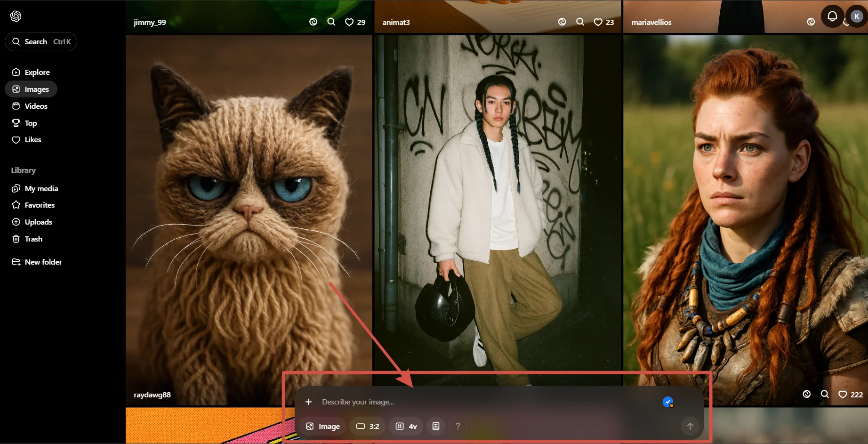Image resolution: width=868 pixels, height=444 pixels.
Task: Create a New folder
Action: pos(37,262)
